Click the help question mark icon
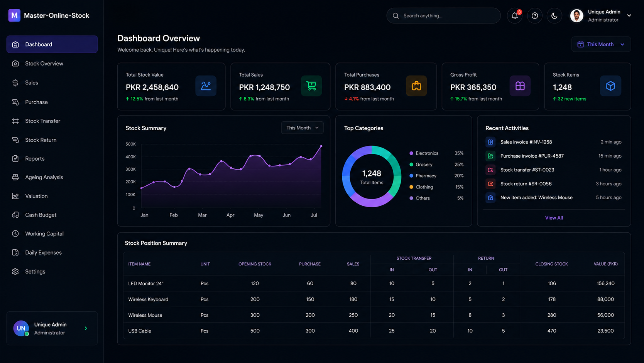 point(534,15)
